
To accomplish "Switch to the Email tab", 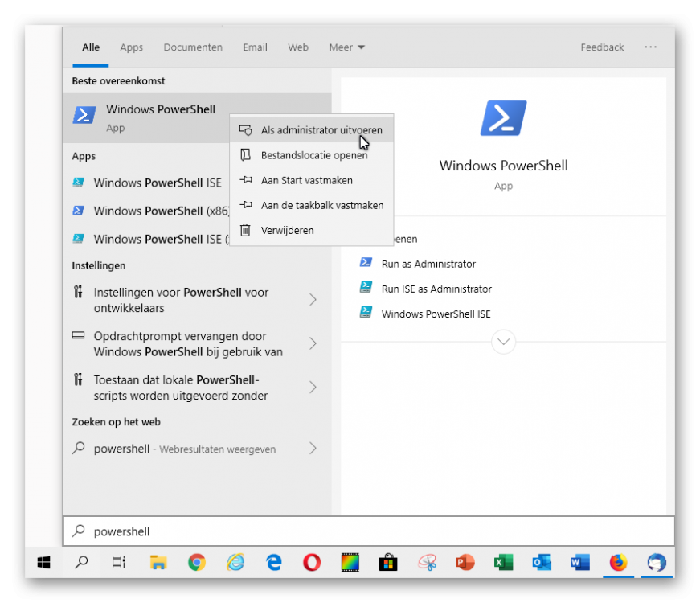I will click(x=255, y=47).
